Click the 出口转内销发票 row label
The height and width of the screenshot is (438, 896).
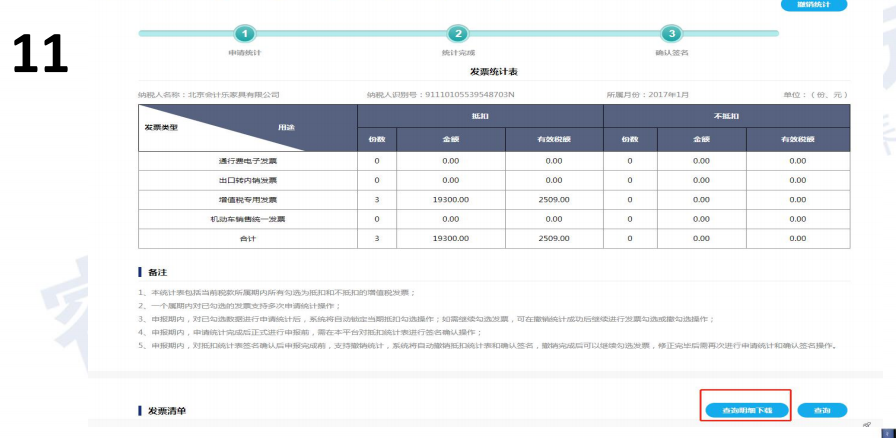pos(248,181)
